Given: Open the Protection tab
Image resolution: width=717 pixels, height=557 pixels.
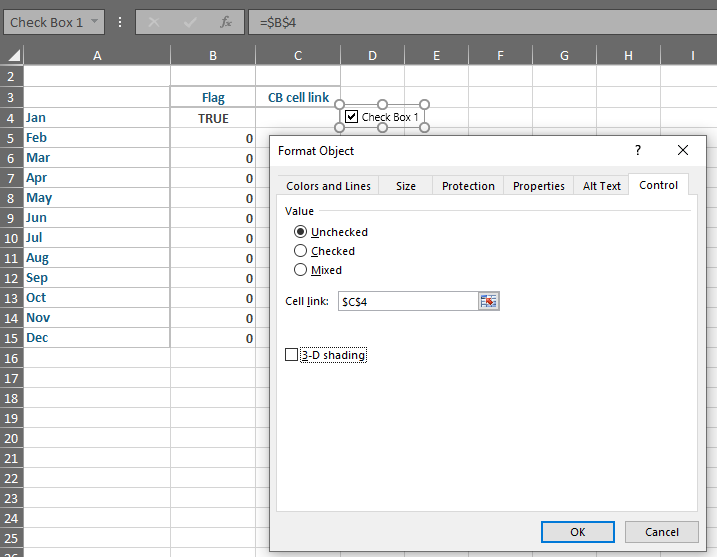Looking at the screenshot, I should (x=468, y=186).
